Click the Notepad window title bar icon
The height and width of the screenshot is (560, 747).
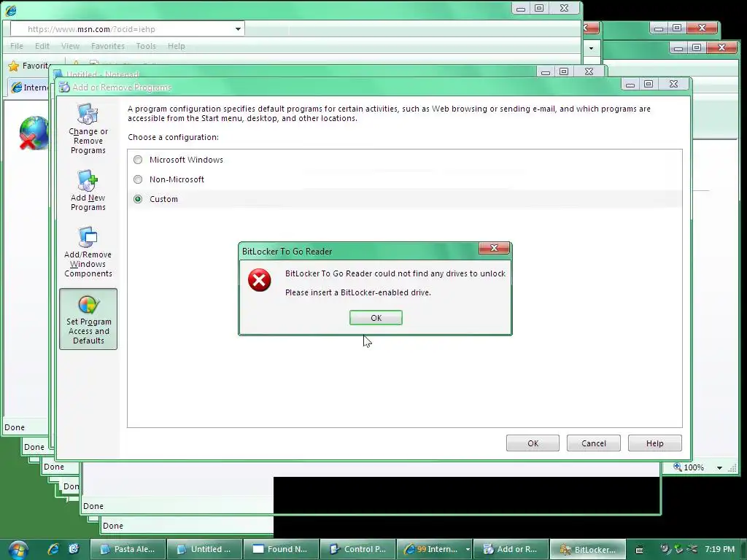click(58, 74)
